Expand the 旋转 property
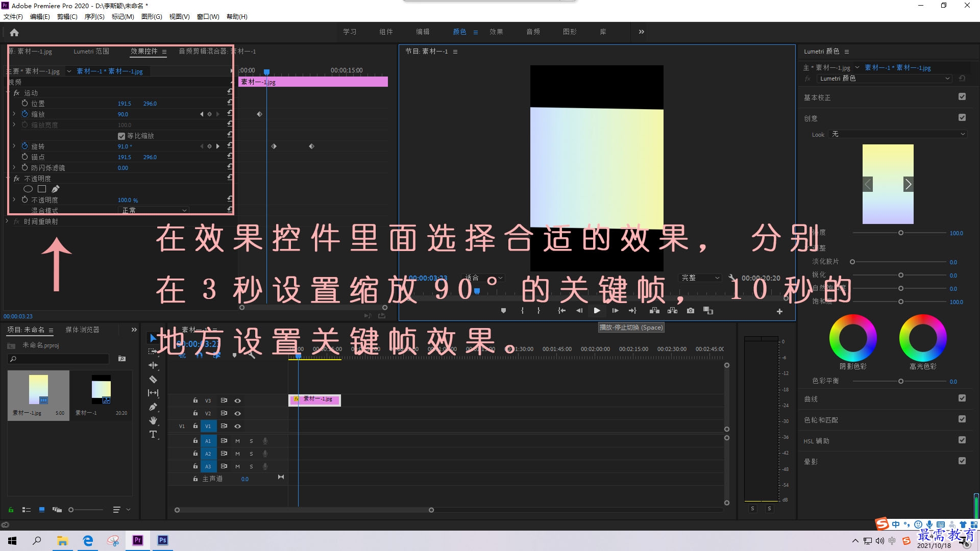980x551 pixels. [x=14, y=146]
